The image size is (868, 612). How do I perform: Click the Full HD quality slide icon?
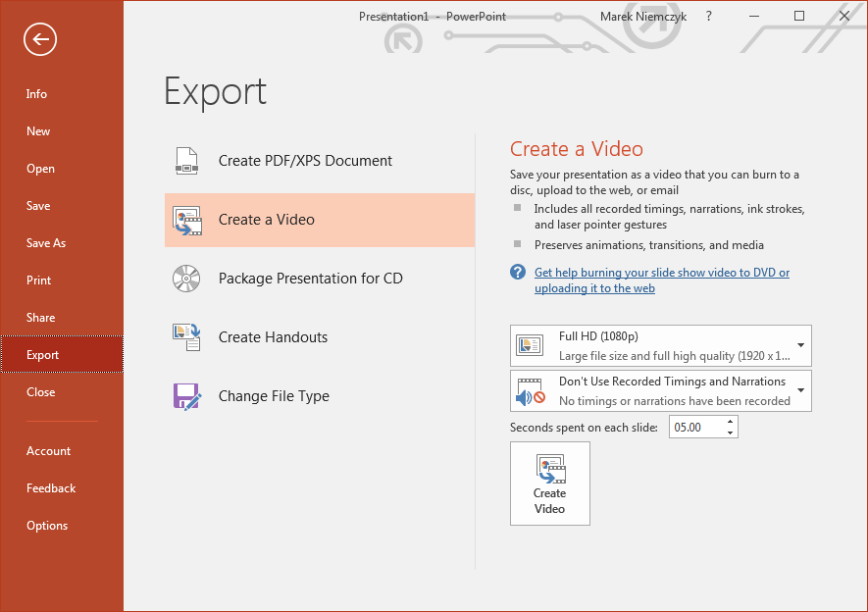pyautogui.click(x=530, y=345)
